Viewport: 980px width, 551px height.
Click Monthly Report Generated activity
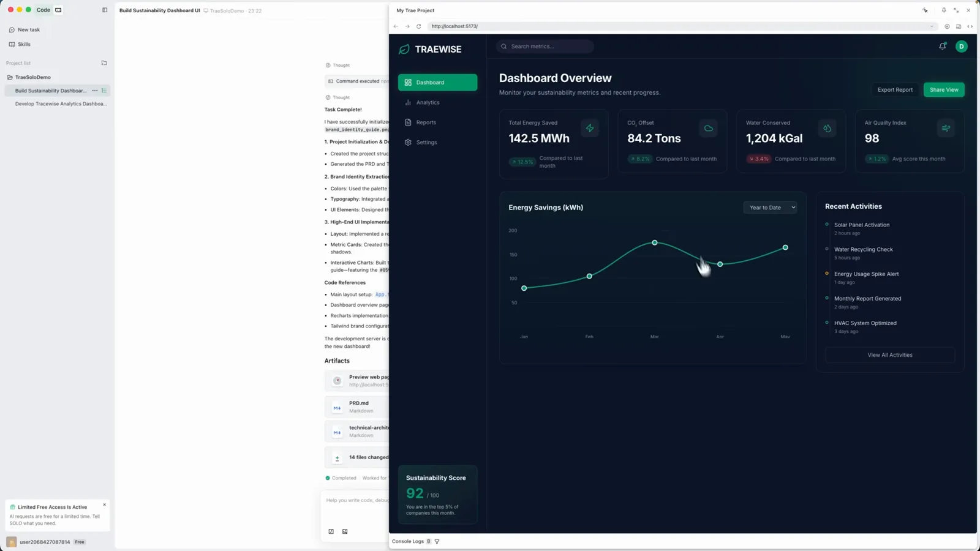point(867,299)
